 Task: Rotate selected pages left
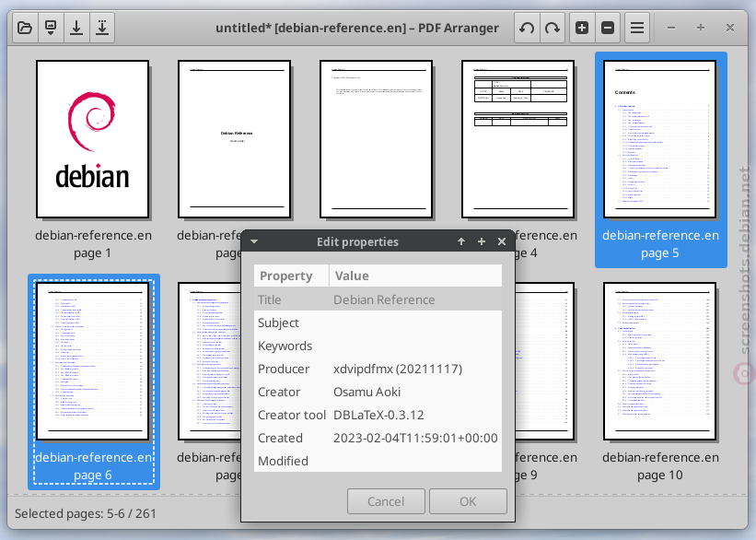[x=527, y=28]
